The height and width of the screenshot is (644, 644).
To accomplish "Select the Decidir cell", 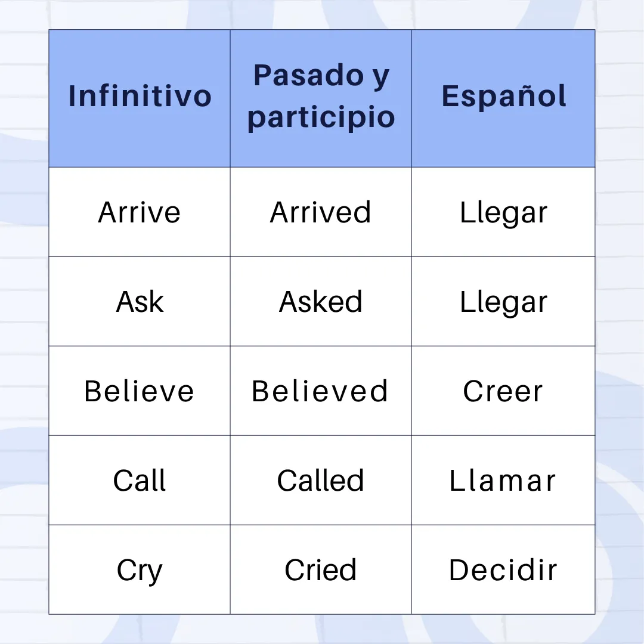I will pyautogui.click(x=503, y=569).
